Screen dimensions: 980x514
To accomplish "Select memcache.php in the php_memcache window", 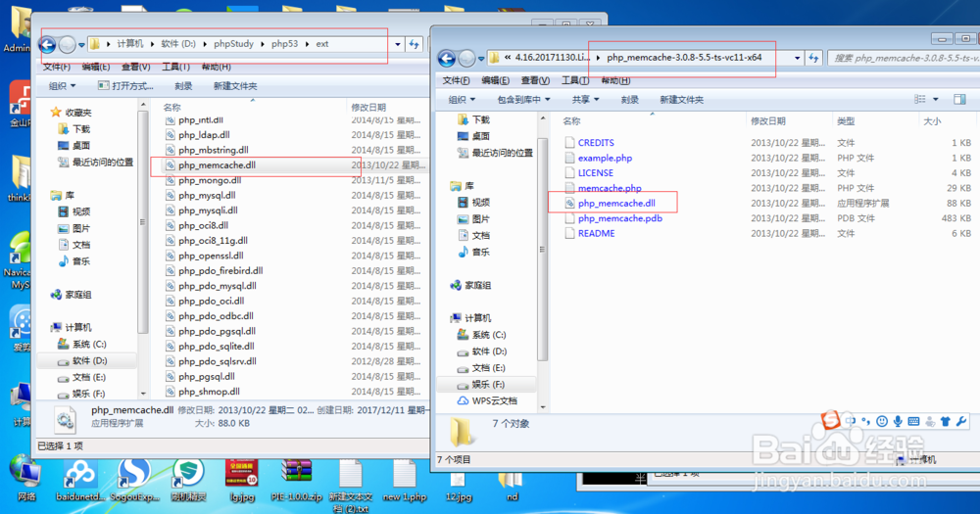I will click(610, 188).
